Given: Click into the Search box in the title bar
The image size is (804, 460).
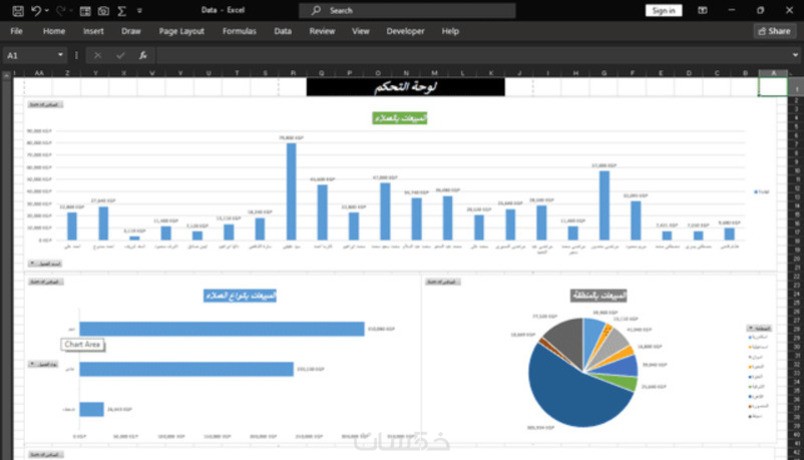Looking at the screenshot, I should pos(407,11).
